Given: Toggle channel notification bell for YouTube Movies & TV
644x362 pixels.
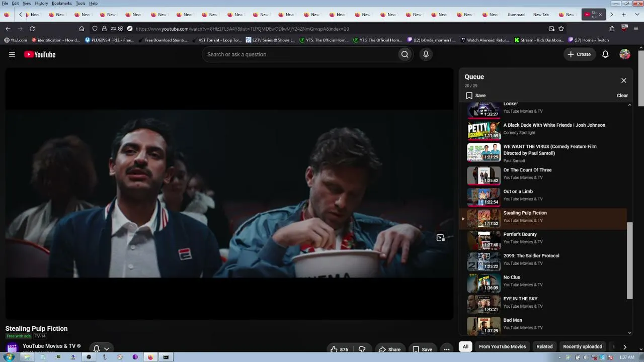Looking at the screenshot, I should click(96, 348).
